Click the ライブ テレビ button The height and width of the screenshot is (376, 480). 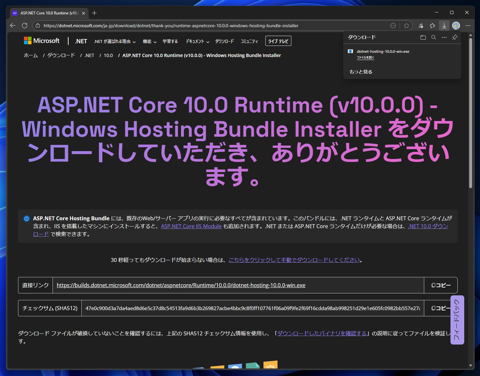coord(278,41)
